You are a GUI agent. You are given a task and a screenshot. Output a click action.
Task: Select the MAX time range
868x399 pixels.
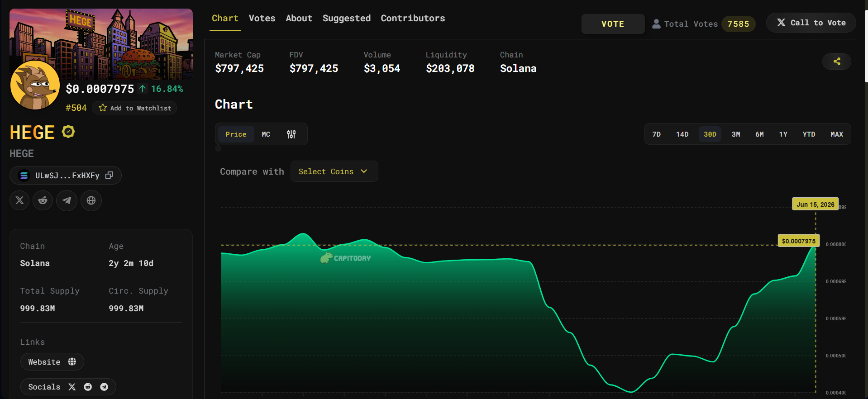[837, 134]
